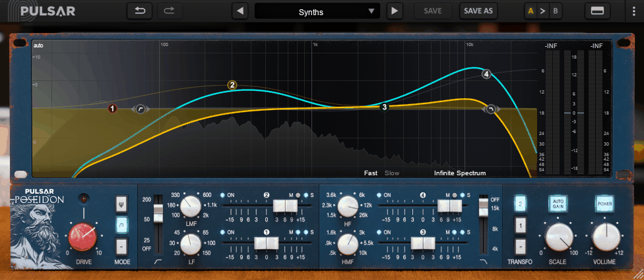Click band 3 gain fader handle
This screenshot has height=280, width=644.
424,243
